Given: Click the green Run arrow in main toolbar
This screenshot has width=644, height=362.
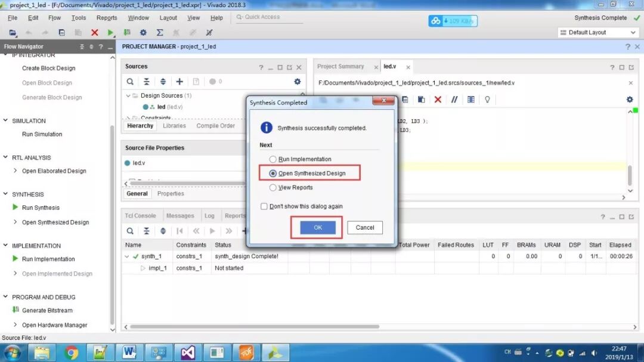Looking at the screenshot, I should pyautogui.click(x=110, y=32).
